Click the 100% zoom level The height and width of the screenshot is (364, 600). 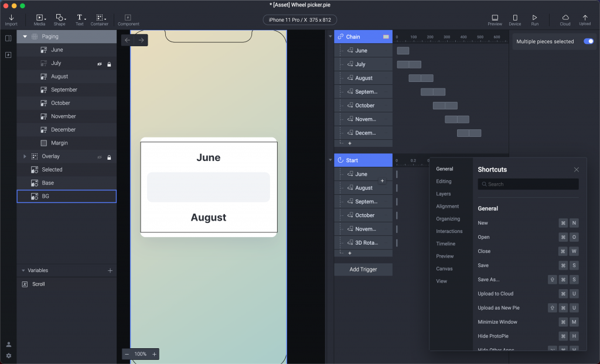point(141,354)
